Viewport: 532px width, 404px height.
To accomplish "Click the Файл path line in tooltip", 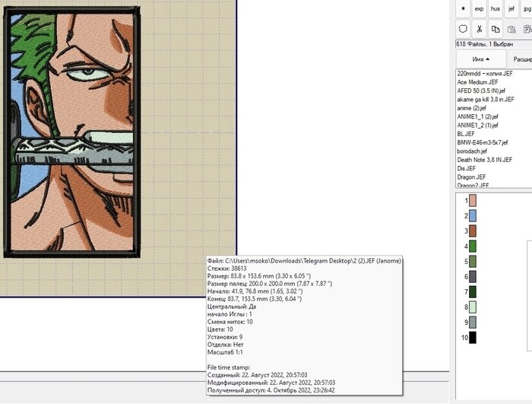I will click(x=304, y=261).
